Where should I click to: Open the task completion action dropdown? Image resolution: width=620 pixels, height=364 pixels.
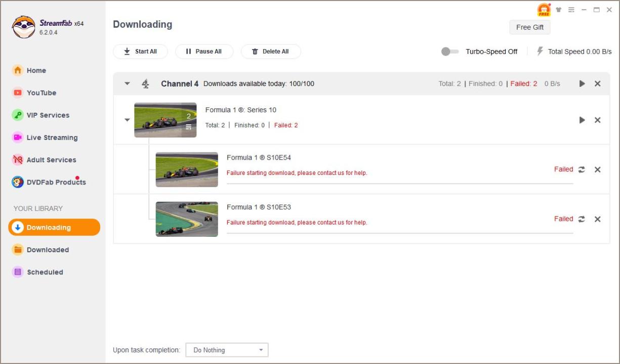[x=227, y=350]
